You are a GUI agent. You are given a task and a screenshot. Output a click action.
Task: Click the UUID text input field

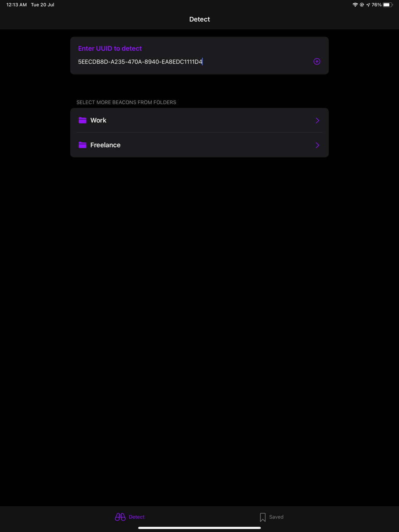point(193,62)
